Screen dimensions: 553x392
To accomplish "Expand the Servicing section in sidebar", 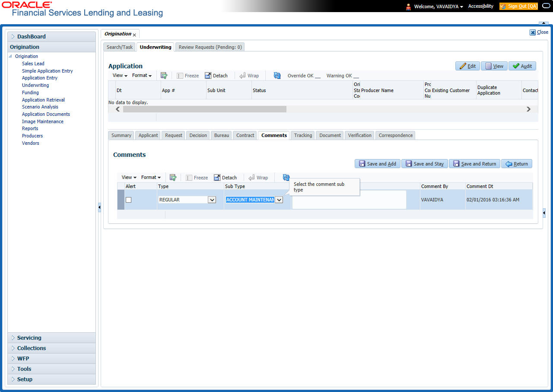I will (x=51, y=338).
